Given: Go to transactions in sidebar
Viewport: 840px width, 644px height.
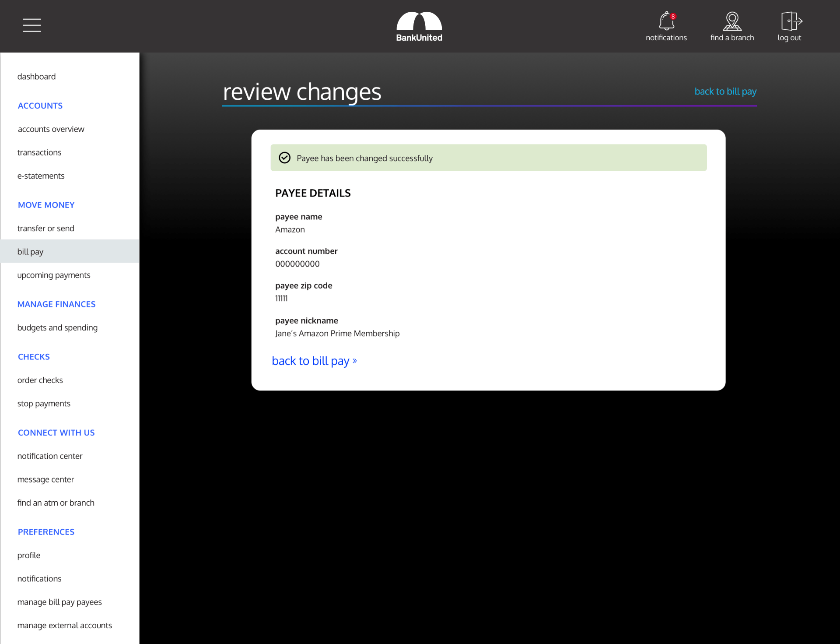Looking at the screenshot, I should [39, 152].
